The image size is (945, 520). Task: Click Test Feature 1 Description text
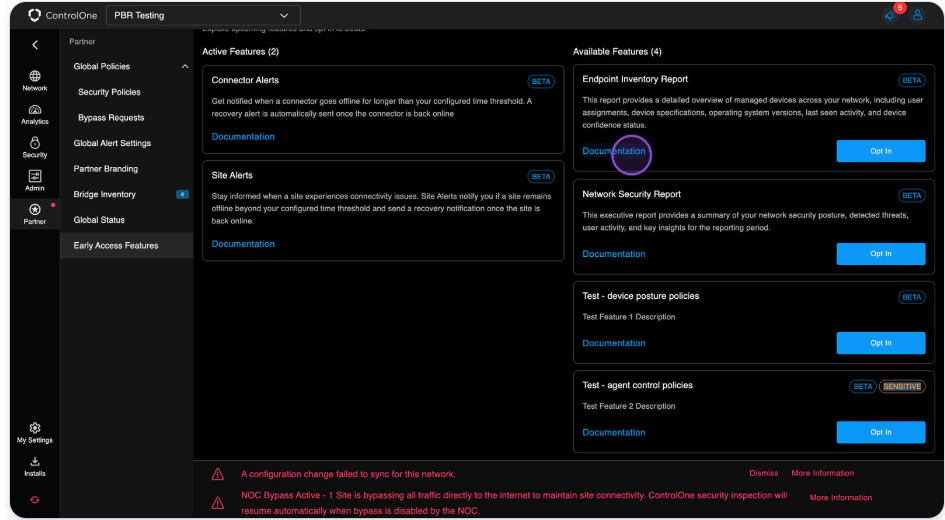point(628,317)
